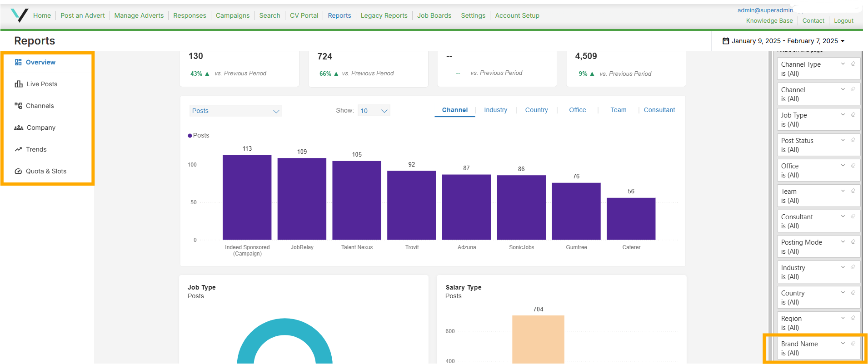Click the orange Salary Type bar showing 704

[x=538, y=339]
